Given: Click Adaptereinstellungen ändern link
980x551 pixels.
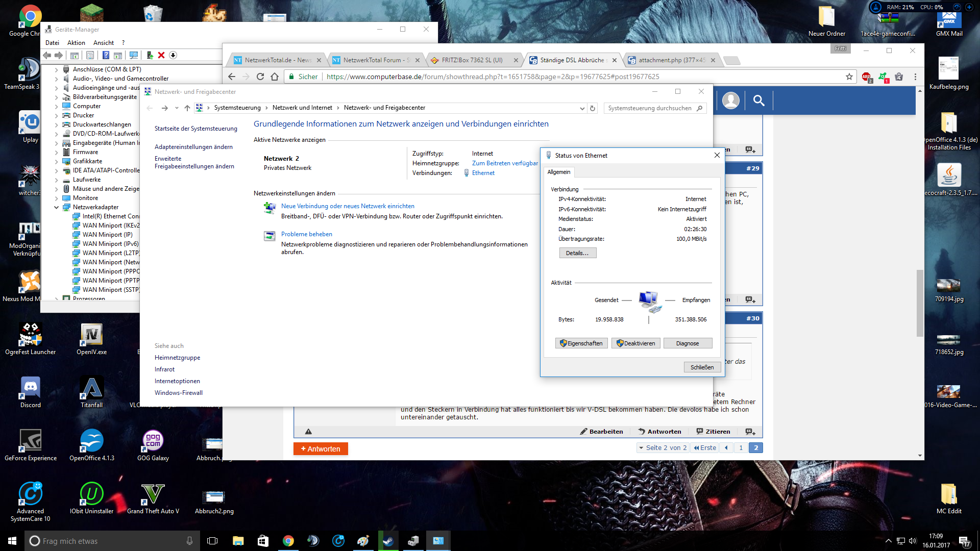Looking at the screenshot, I should click(x=193, y=147).
